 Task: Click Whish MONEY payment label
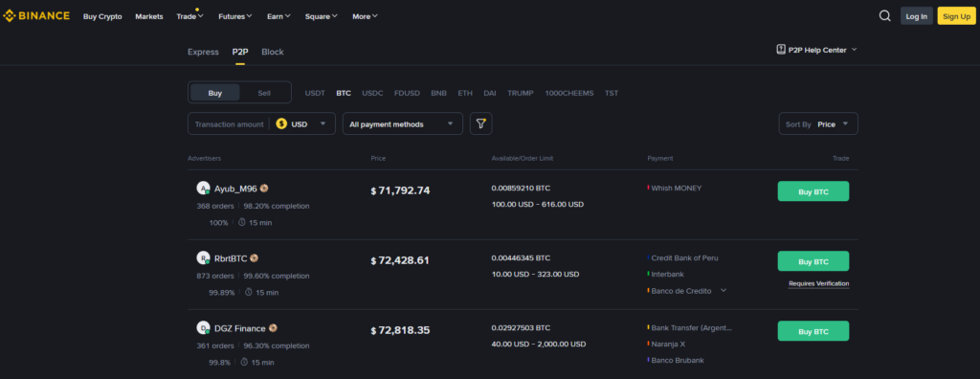pyautogui.click(x=677, y=188)
